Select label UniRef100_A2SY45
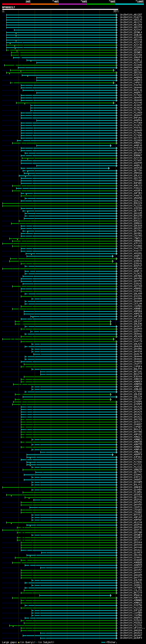The image size is (146, 644). [131, 63]
